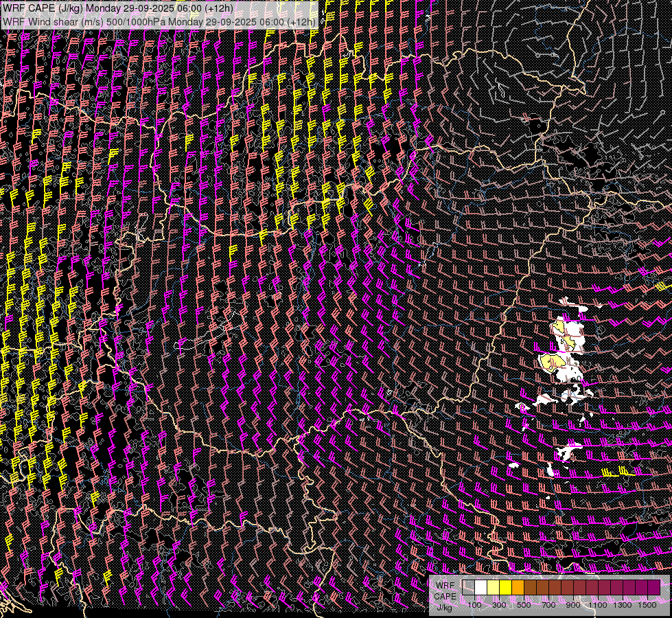Click the 1100 legend tick label
The width and height of the screenshot is (672, 618).
click(x=598, y=605)
